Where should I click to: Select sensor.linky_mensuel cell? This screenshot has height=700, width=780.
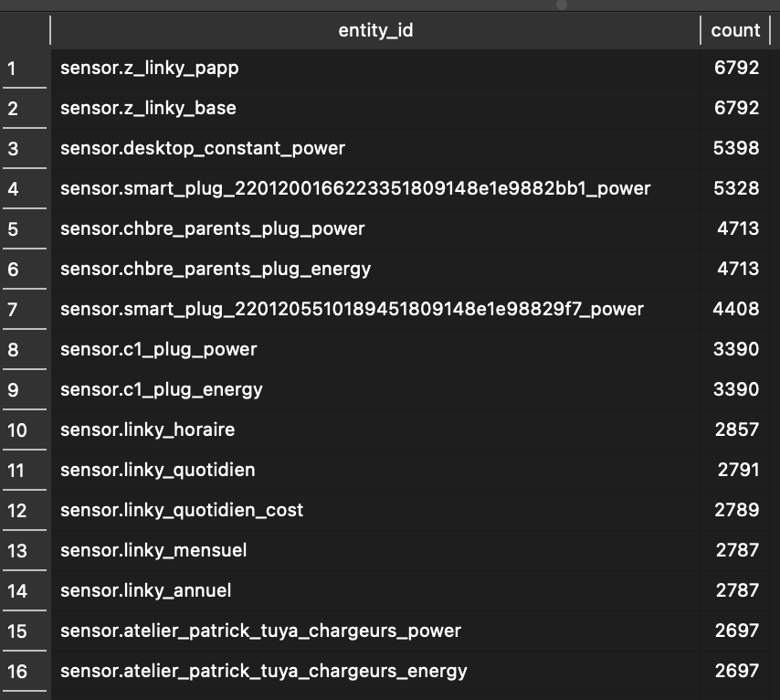[375, 551]
